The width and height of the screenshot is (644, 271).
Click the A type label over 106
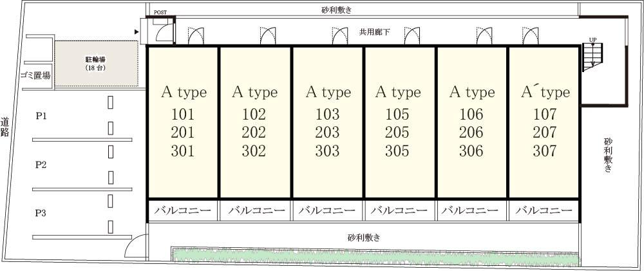(472, 93)
